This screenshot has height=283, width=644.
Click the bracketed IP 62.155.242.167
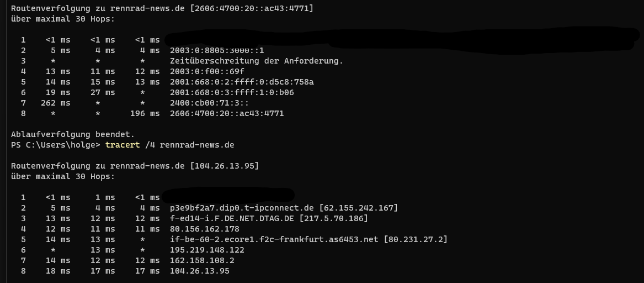point(359,208)
